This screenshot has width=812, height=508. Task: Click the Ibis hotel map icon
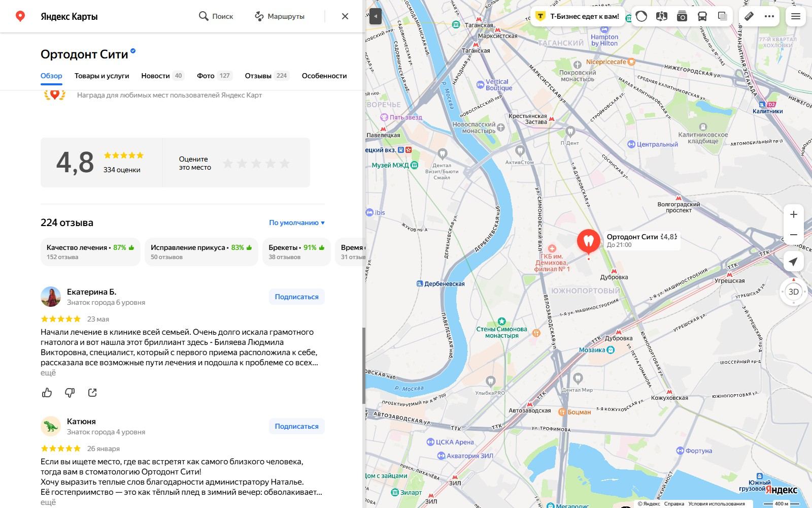[x=369, y=213]
